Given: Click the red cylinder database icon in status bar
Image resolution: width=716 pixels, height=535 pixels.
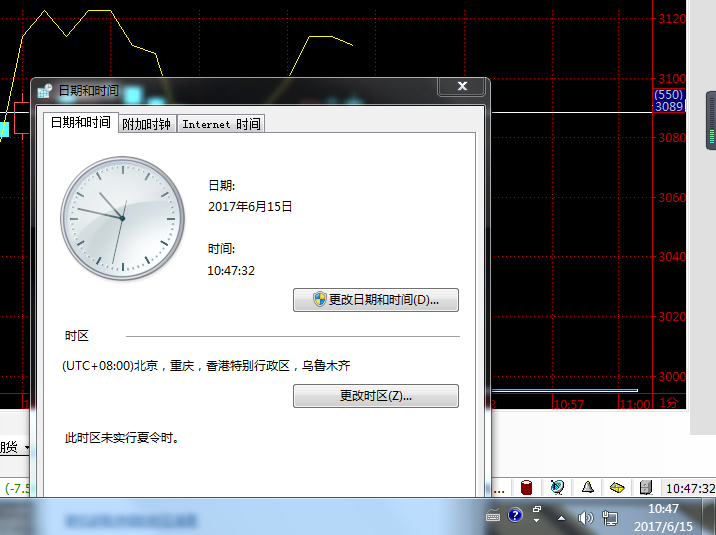Looking at the screenshot, I should 526,488.
